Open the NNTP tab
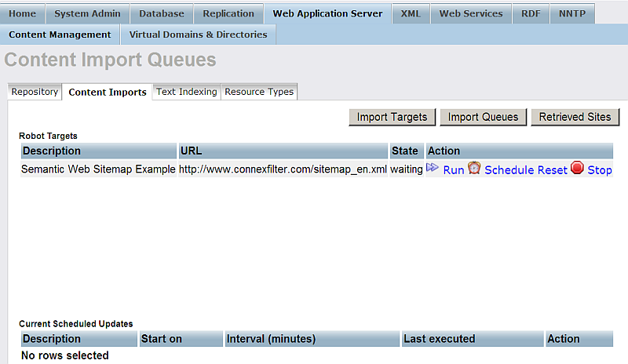The width and height of the screenshot is (628, 364). click(572, 13)
